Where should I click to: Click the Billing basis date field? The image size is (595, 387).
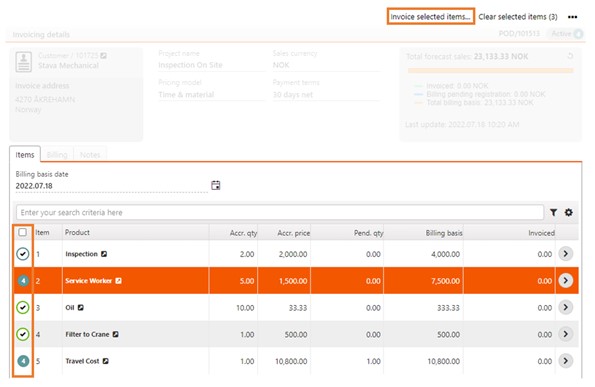111,186
